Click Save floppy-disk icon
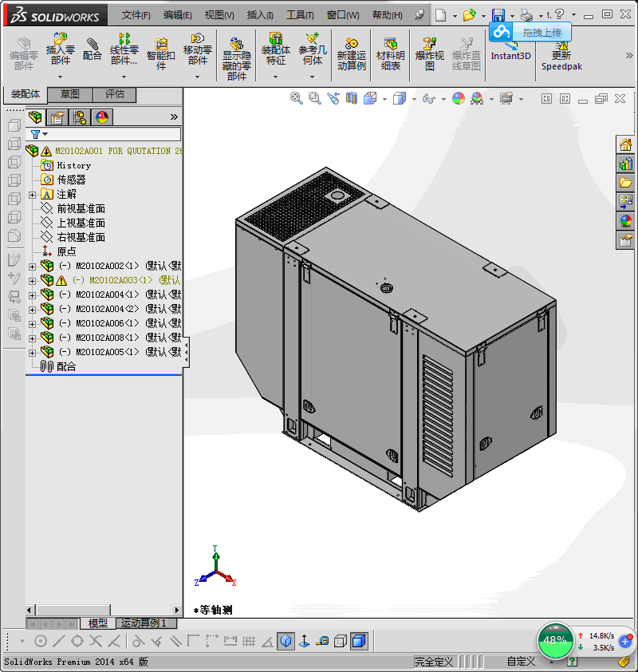This screenshot has width=638, height=672. pyautogui.click(x=498, y=15)
